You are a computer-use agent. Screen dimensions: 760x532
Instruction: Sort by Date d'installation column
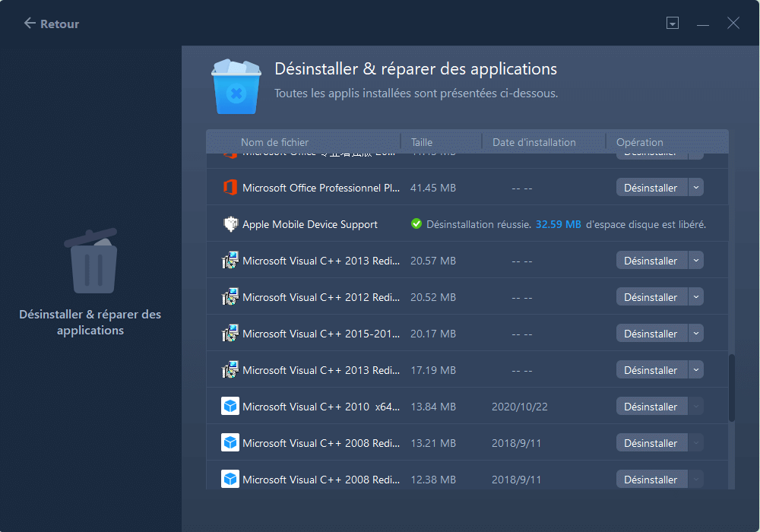tap(534, 142)
